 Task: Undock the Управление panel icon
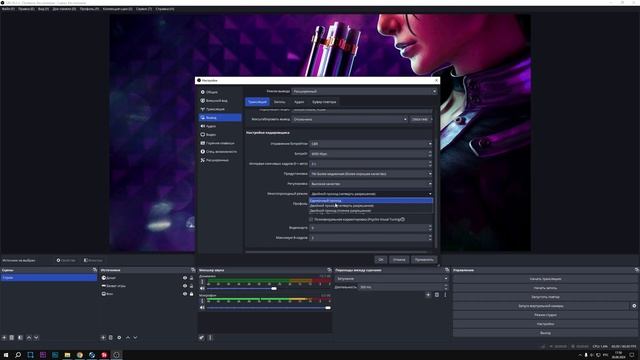pyautogui.click(x=636, y=270)
